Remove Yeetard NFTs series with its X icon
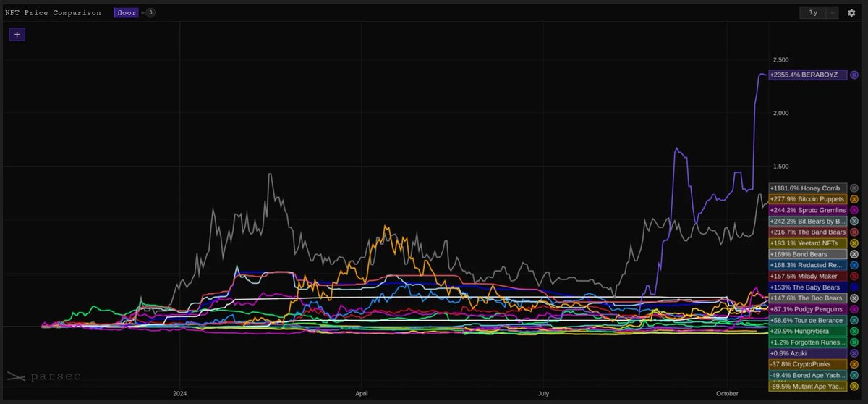 click(854, 243)
